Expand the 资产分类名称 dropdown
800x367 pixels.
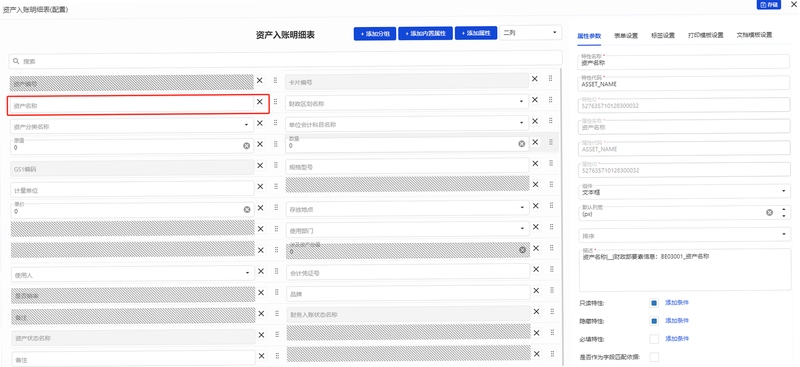pos(246,125)
